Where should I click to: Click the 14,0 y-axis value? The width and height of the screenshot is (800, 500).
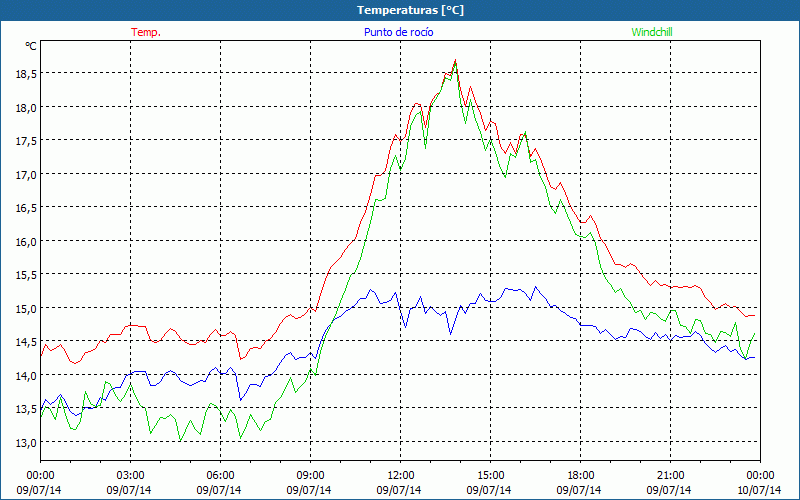[x=26, y=376]
